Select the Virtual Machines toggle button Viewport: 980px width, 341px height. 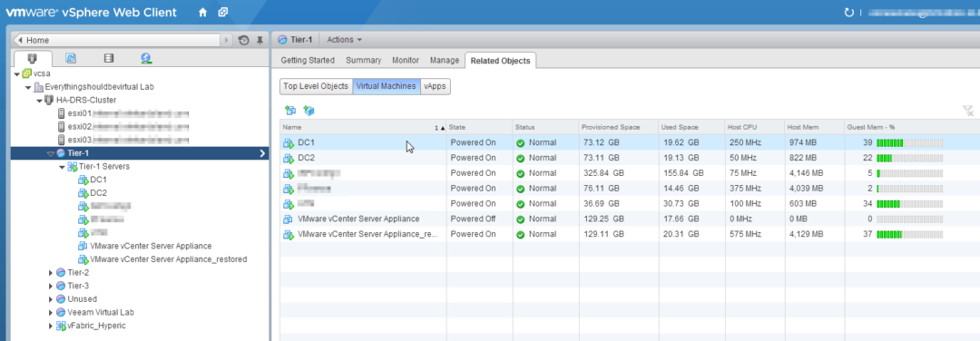point(387,86)
